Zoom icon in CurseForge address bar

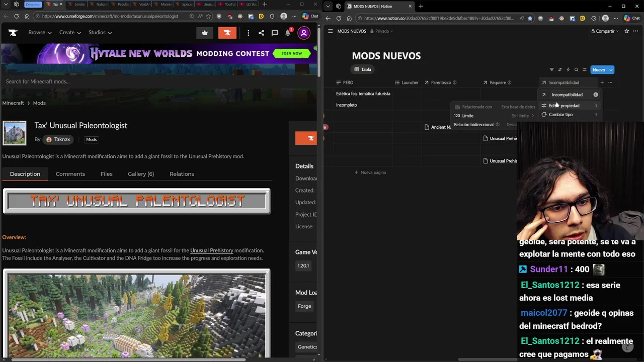(x=191, y=16)
